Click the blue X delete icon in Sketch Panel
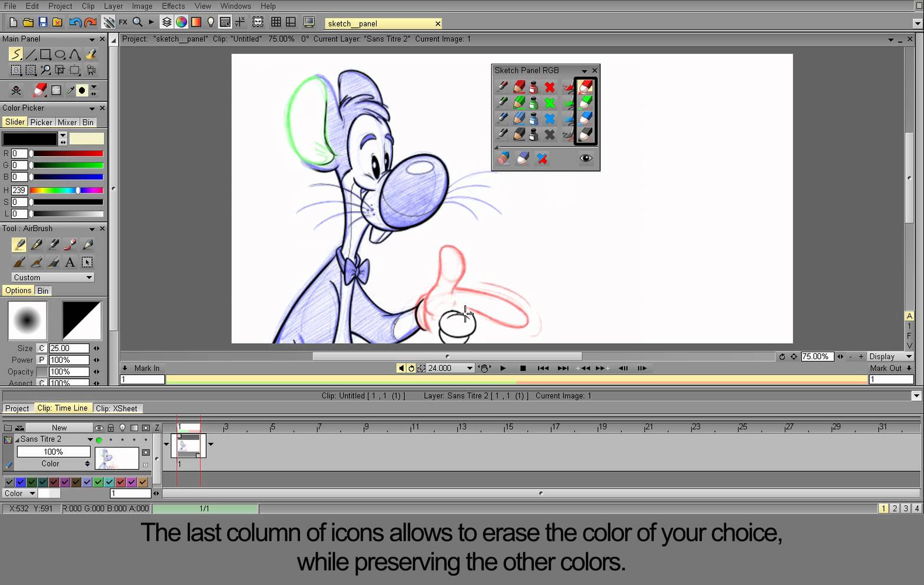Viewport: 924px width, 585px height. 550,119
